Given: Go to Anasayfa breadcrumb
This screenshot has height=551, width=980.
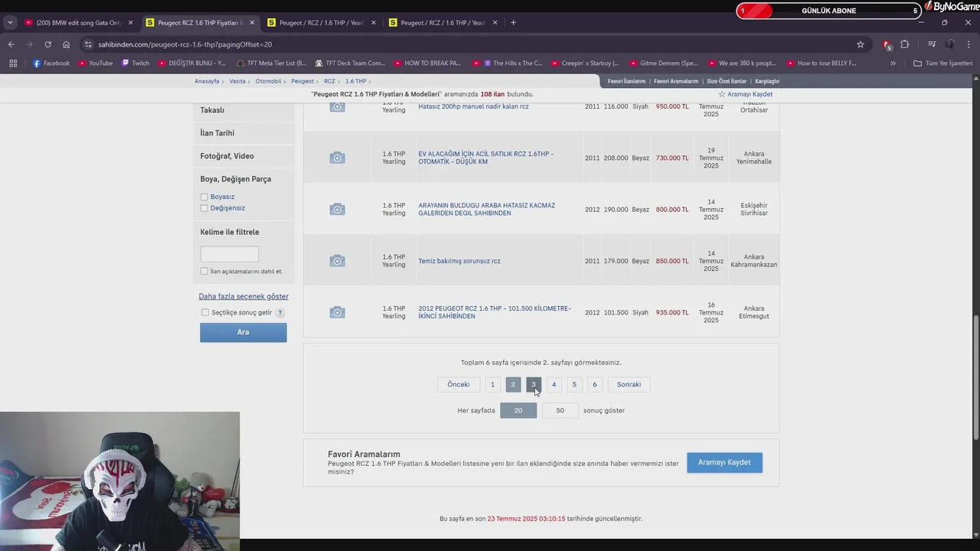Looking at the screenshot, I should (207, 81).
